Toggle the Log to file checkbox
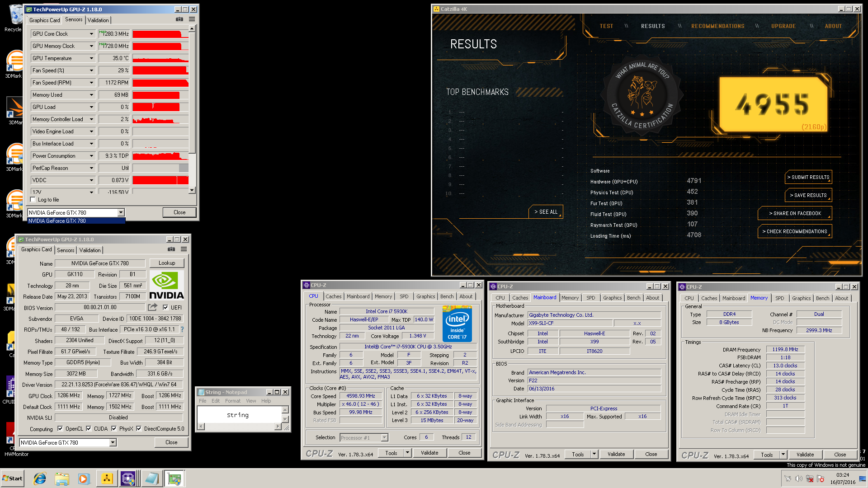The width and height of the screenshot is (868, 488). pos(33,199)
